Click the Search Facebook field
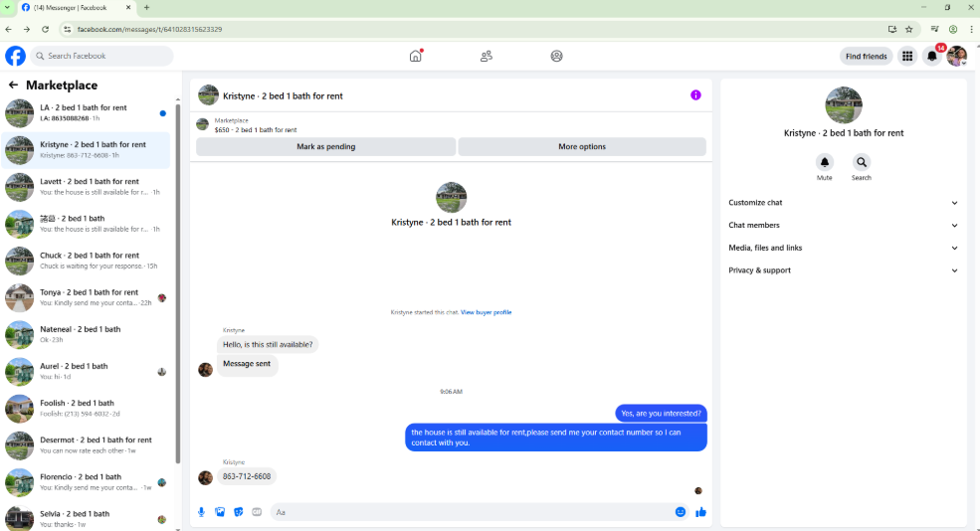The height and width of the screenshot is (531, 980). click(x=101, y=56)
